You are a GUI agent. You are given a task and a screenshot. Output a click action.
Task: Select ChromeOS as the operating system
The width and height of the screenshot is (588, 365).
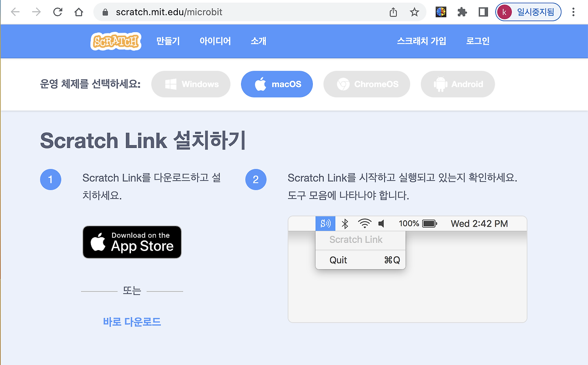tap(367, 84)
